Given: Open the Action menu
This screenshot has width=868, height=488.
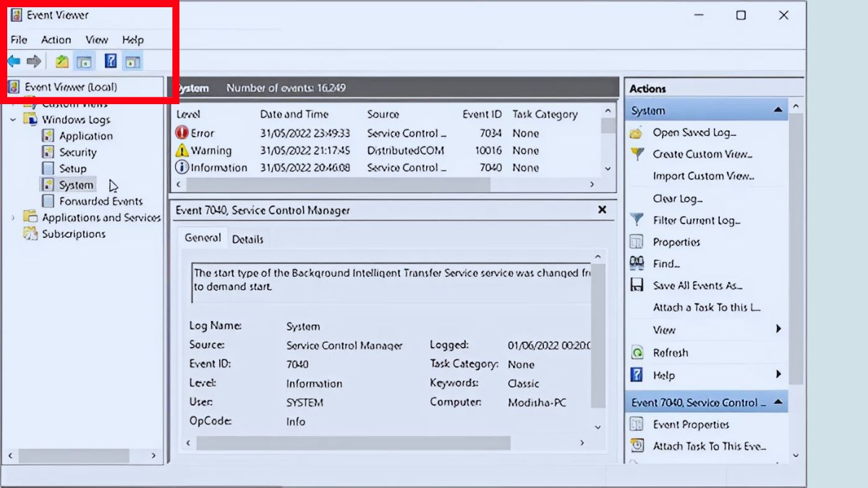Looking at the screenshot, I should tap(56, 40).
